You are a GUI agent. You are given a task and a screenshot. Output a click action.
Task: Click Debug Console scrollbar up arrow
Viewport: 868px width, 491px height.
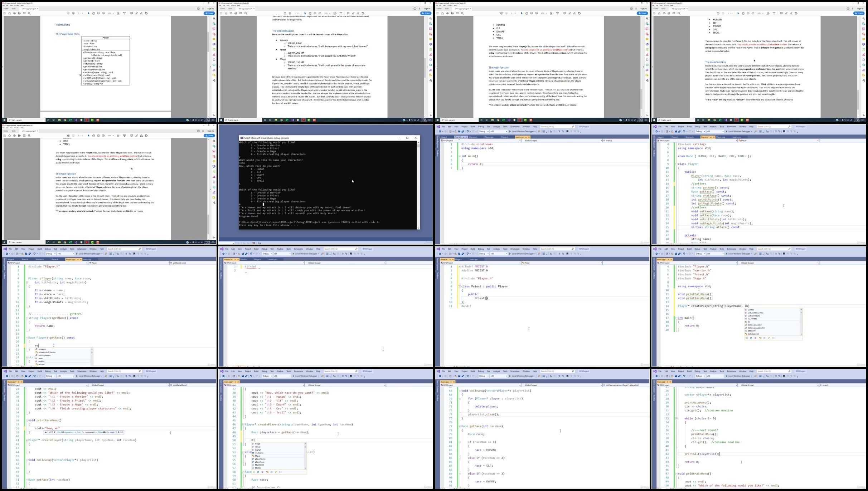pos(418,142)
